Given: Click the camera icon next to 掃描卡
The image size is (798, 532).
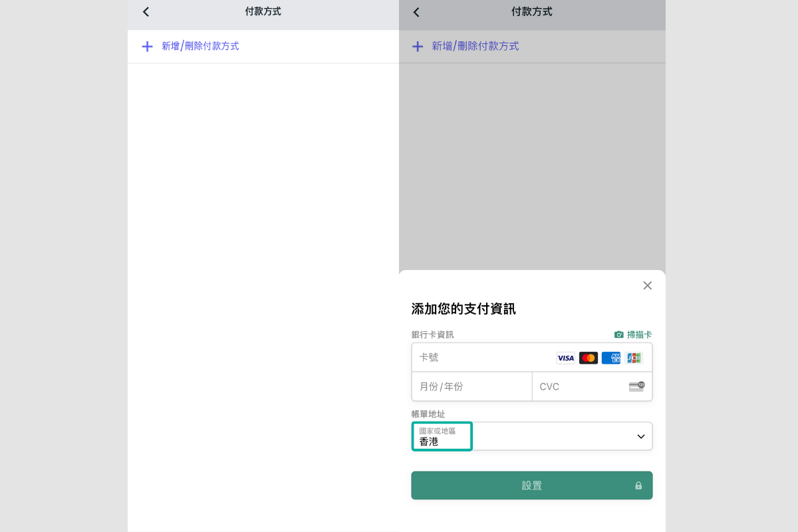Looking at the screenshot, I should coord(618,334).
